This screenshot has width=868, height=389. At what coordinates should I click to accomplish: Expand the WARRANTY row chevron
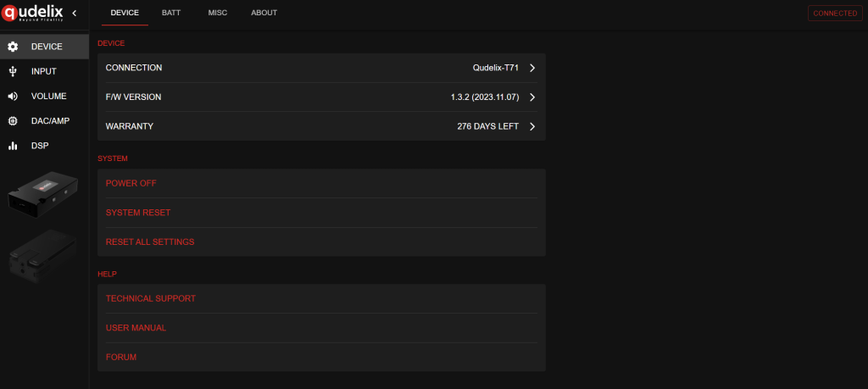point(532,126)
